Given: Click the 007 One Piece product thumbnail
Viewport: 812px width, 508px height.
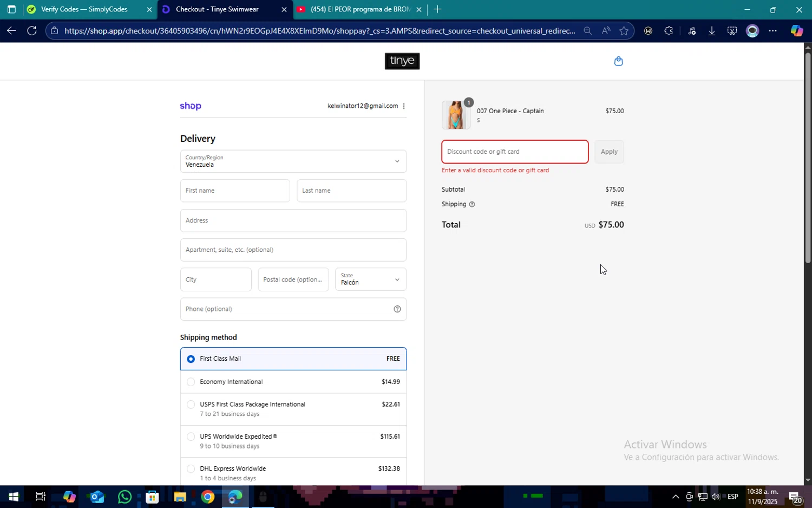Looking at the screenshot, I should (x=456, y=115).
